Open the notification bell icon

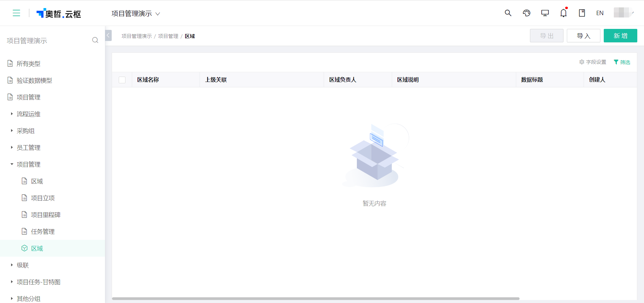[x=563, y=13]
